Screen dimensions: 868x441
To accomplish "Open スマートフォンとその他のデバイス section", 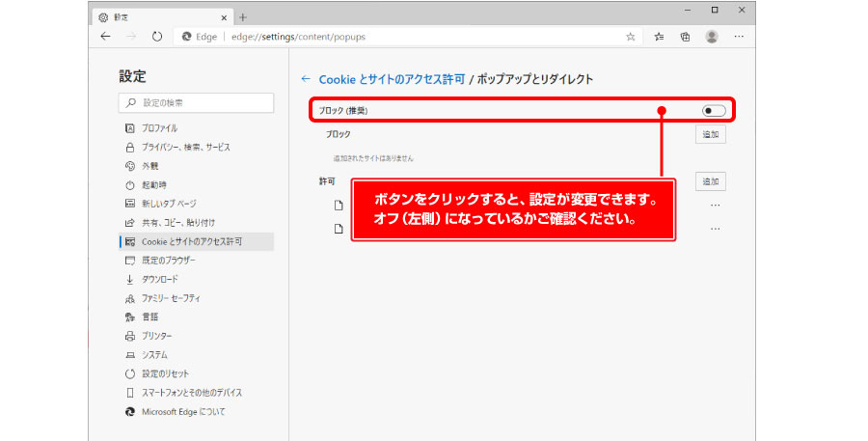I will click(196, 393).
